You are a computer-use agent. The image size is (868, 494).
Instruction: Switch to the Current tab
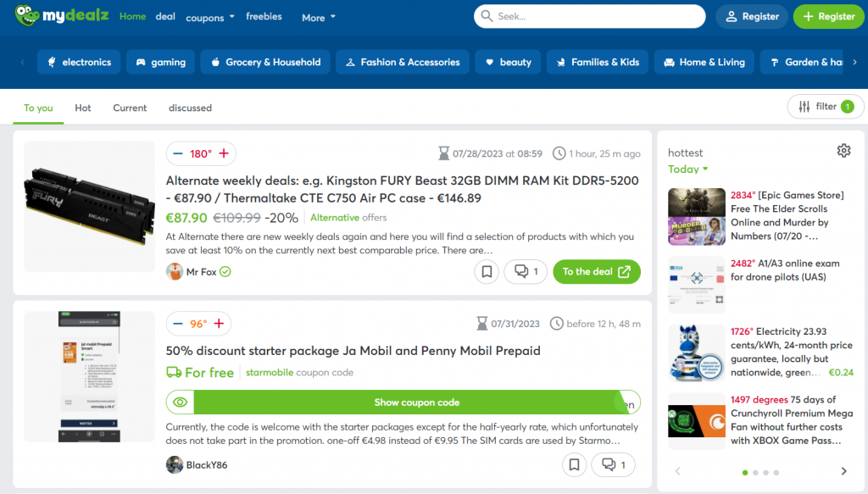click(x=130, y=108)
